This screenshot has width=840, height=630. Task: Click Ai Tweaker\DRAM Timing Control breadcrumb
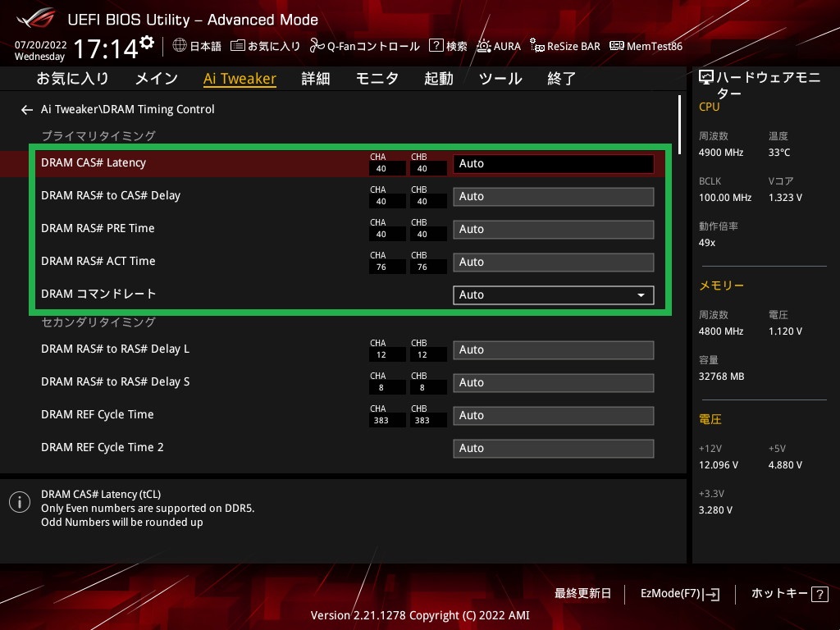pos(127,109)
